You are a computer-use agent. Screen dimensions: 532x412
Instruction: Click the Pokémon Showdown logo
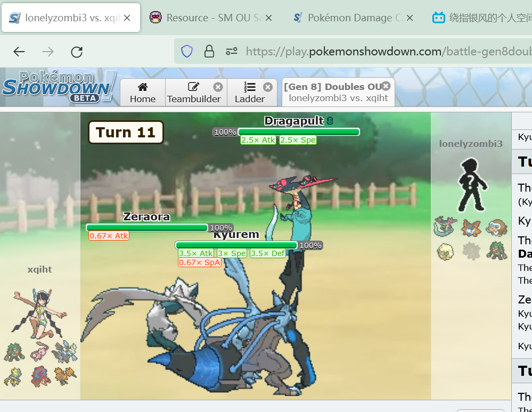[59, 87]
